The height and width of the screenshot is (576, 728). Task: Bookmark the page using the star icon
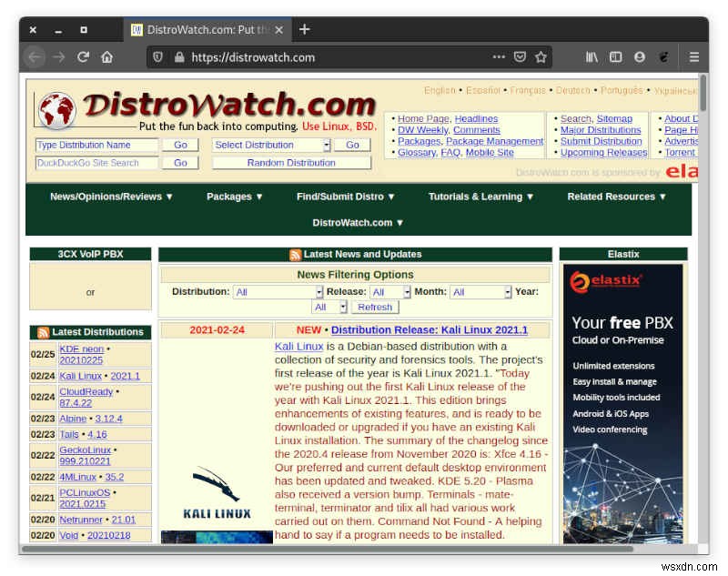pos(540,56)
